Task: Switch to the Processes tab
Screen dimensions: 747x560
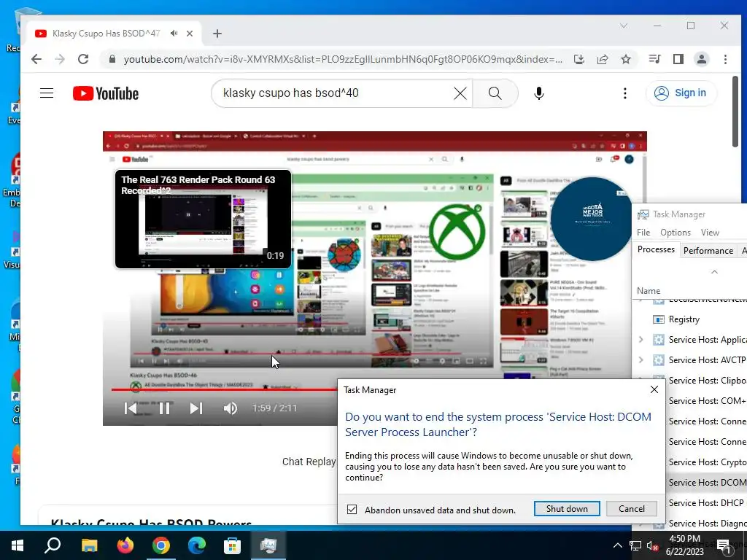Action: (656, 249)
